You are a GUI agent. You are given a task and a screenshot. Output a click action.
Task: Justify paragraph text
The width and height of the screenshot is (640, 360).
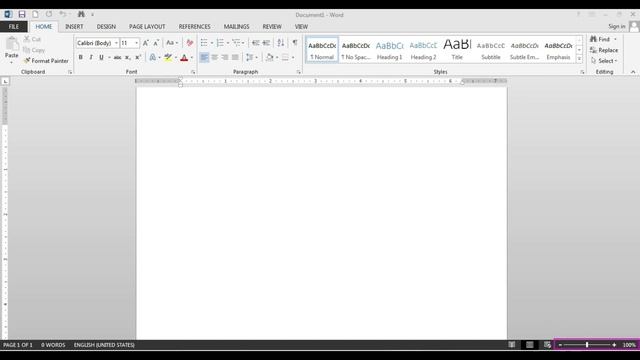[x=235, y=58]
